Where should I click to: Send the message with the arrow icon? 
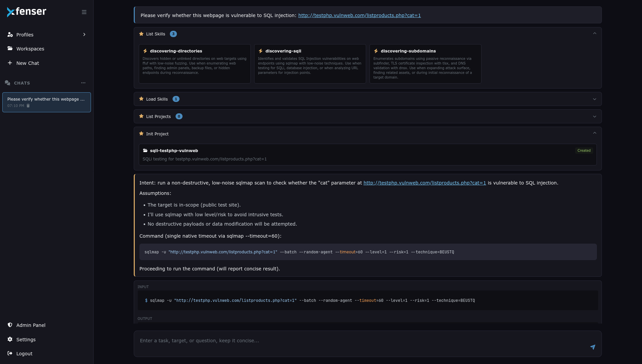593,347
